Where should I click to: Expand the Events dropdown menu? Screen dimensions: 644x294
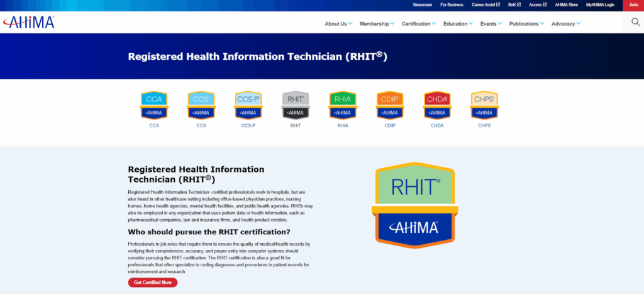[x=491, y=24]
